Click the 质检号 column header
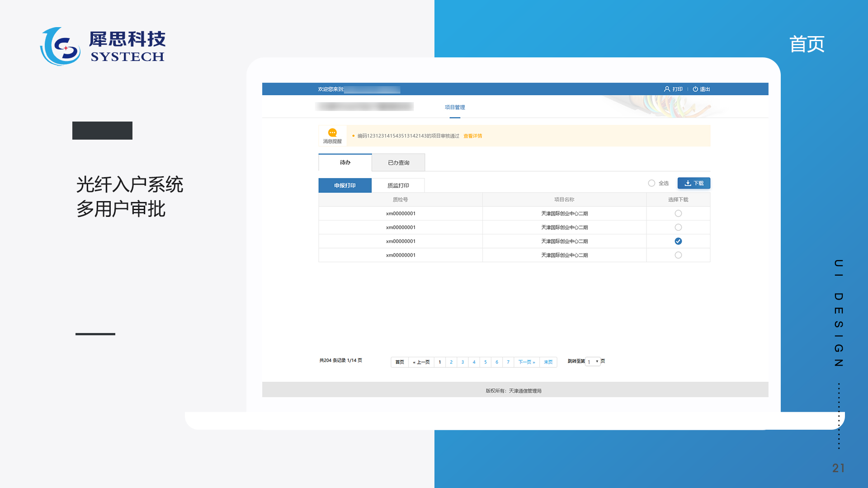The image size is (868, 488). pos(400,199)
